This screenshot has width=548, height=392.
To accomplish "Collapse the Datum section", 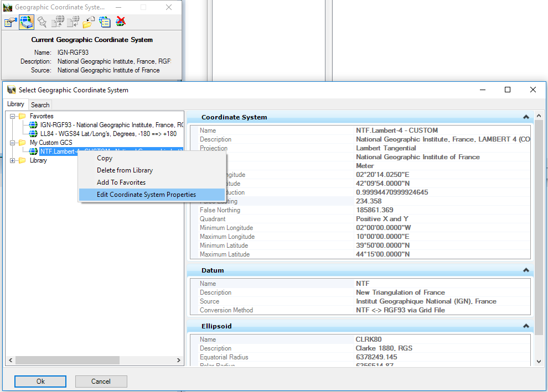I will point(526,270).
